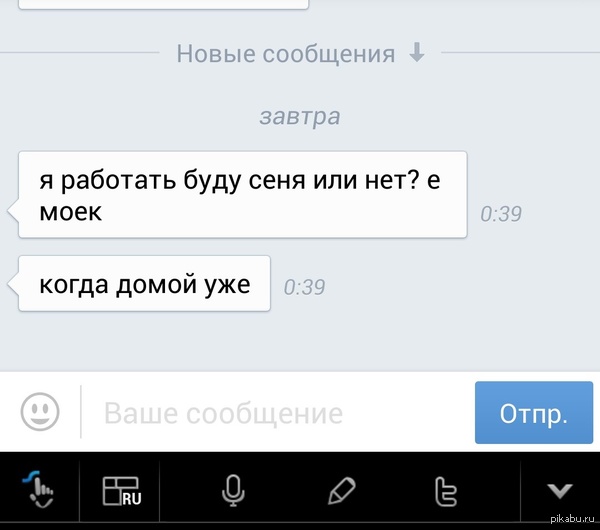This screenshot has width=600, height=530.
Task: Tap the empty chat area below the messages
Action: [300, 341]
